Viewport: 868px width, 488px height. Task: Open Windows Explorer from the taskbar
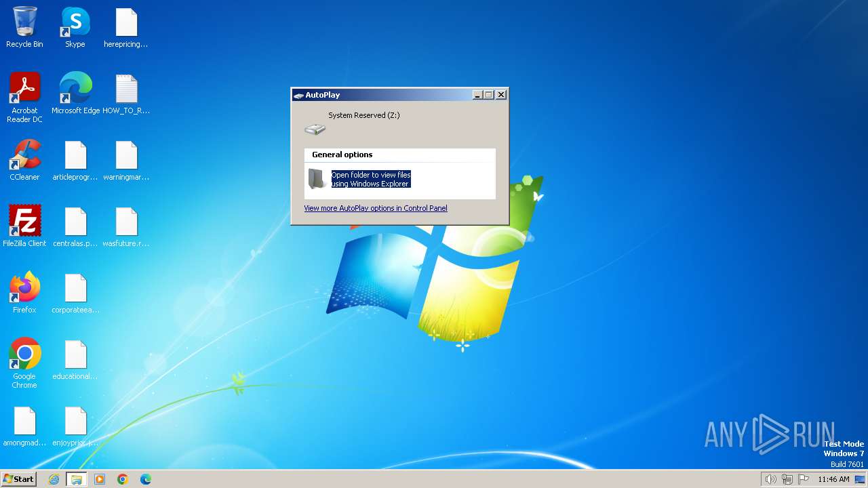(x=77, y=479)
